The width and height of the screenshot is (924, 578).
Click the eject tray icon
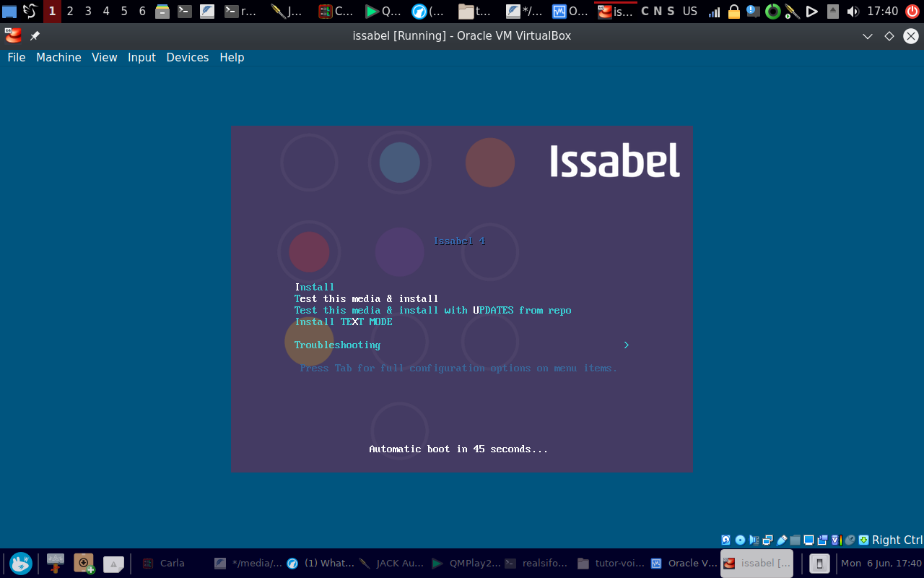[833, 11]
